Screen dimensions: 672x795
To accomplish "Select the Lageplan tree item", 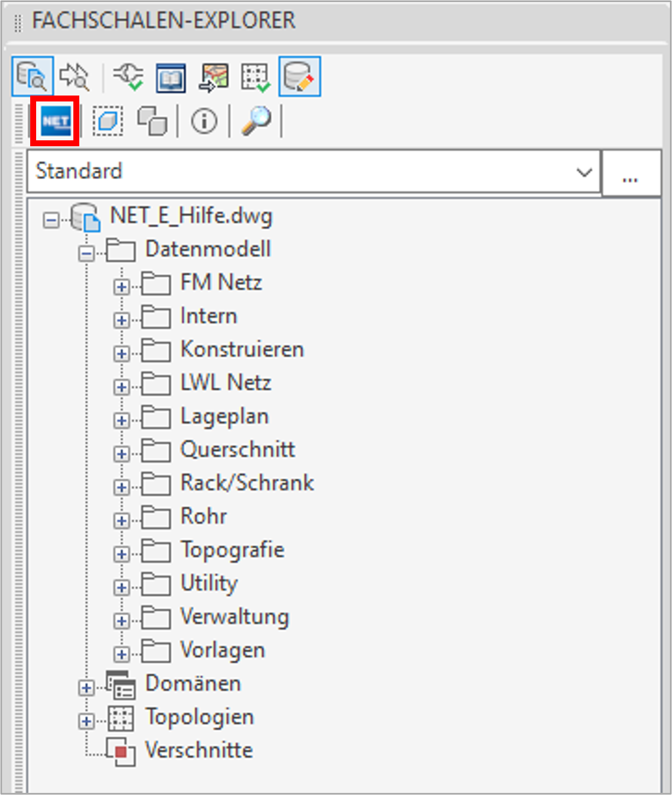I will tap(224, 417).
